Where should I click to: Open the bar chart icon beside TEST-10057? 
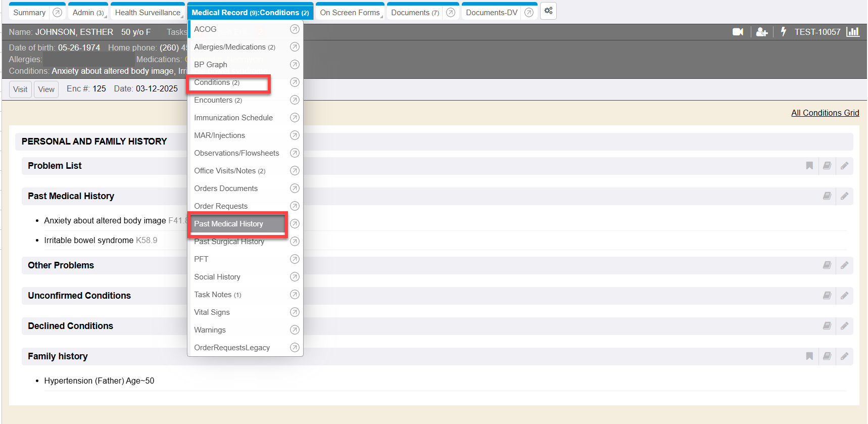pos(853,32)
